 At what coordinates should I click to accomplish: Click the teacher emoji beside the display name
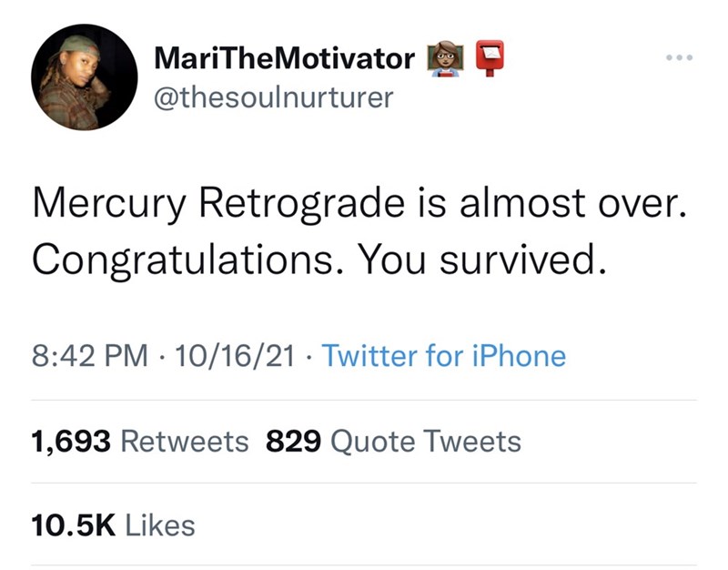coord(449,60)
